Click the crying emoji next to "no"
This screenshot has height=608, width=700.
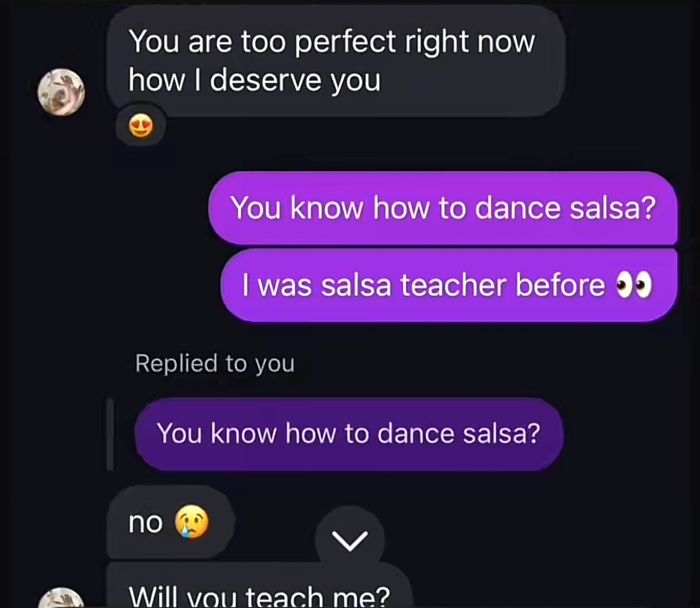point(191,522)
